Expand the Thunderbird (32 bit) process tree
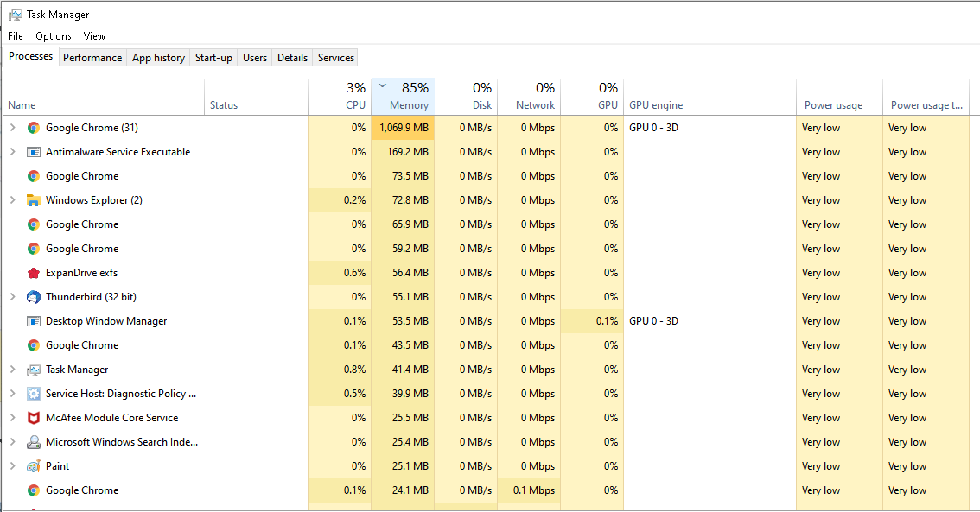 (12, 297)
